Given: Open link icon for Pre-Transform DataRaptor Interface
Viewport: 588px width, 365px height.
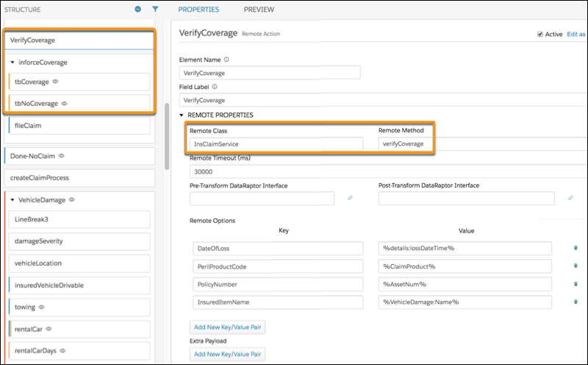Looking at the screenshot, I should (x=350, y=198).
